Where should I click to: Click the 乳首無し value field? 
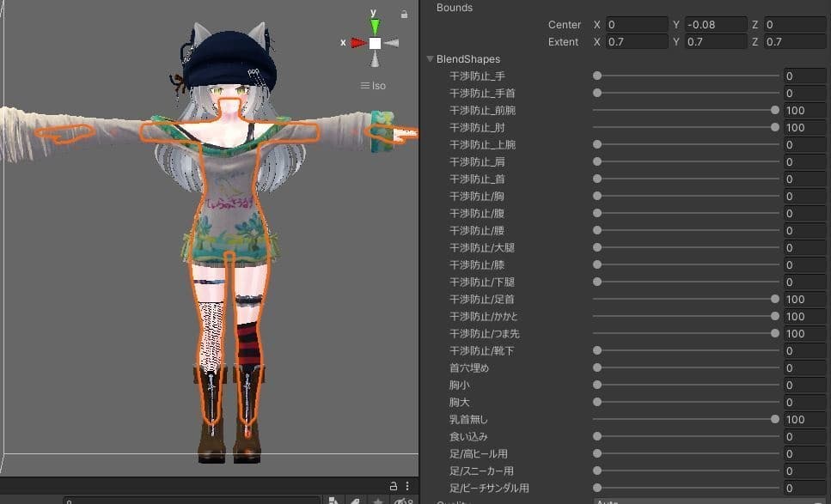[x=804, y=419]
